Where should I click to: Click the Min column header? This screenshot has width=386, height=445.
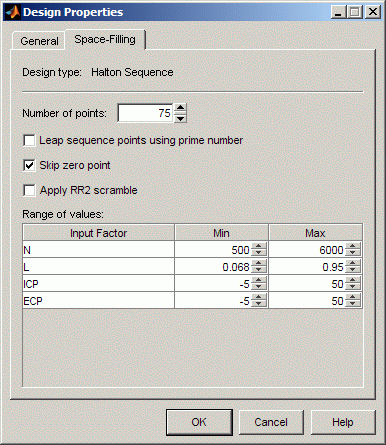221,233
